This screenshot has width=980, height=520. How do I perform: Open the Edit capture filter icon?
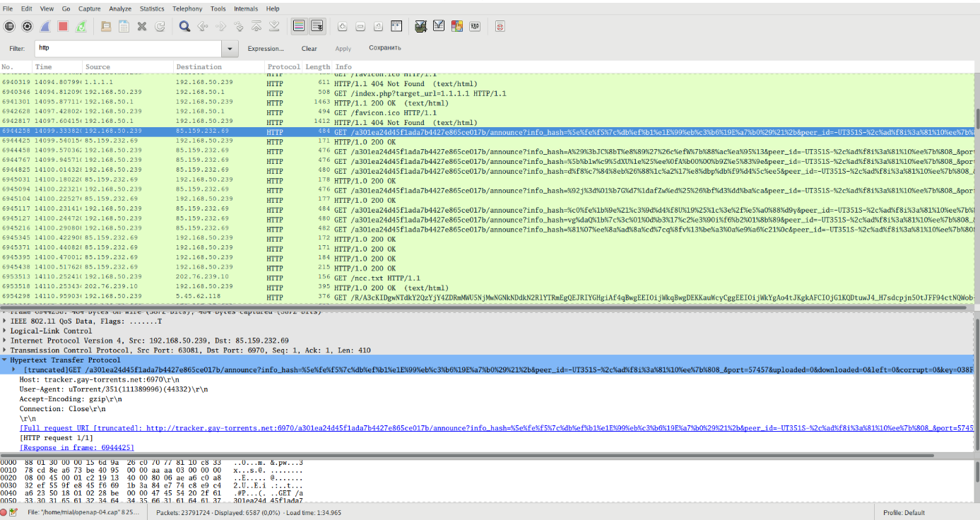coord(420,26)
